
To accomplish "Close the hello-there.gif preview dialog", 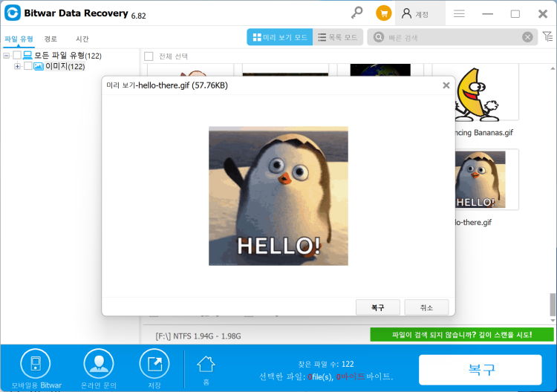I will pyautogui.click(x=446, y=85).
